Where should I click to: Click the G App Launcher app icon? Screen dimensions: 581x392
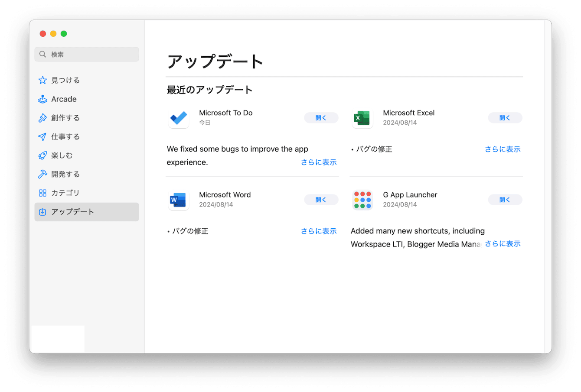pyautogui.click(x=362, y=200)
